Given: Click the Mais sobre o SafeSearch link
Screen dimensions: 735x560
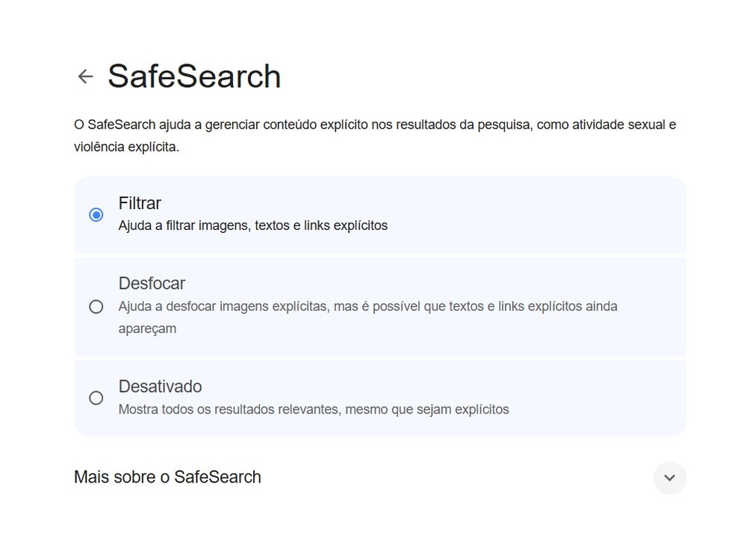Looking at the screenshot, I should [167, 477].
